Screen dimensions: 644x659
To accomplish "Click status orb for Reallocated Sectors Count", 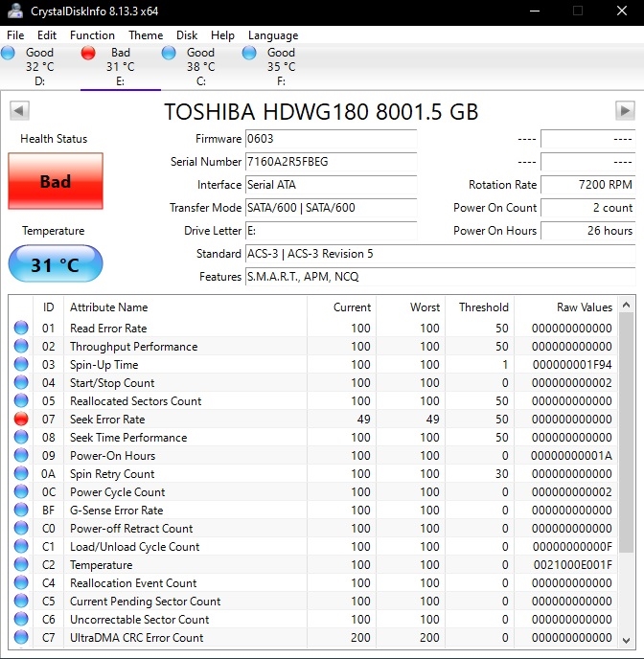I will coord(21,400).
